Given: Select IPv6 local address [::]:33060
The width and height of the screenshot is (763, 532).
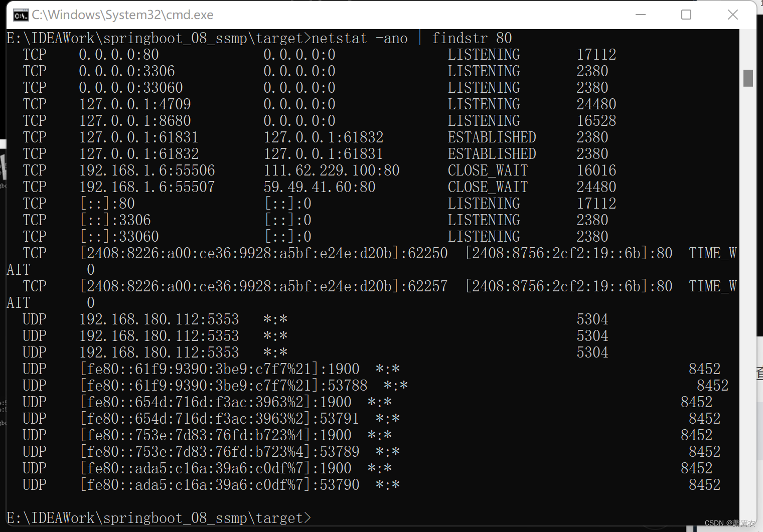Looking at the screenshot, I should point(120,237).
